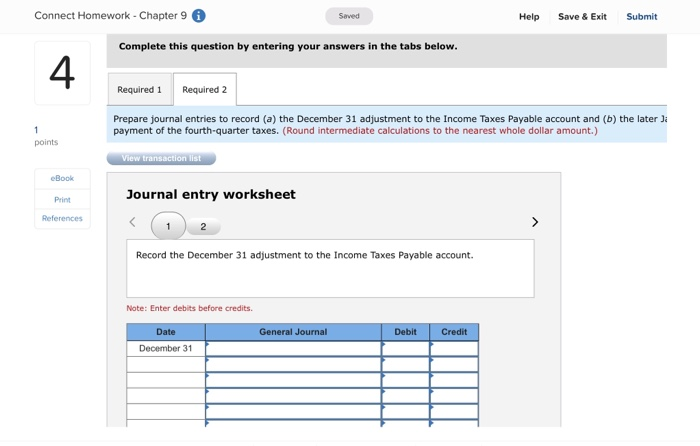Open General Journal dropdown in fifth row
The height and width of the screenshot is (446, 700).
pyautogui.click(x=293, y=411)
